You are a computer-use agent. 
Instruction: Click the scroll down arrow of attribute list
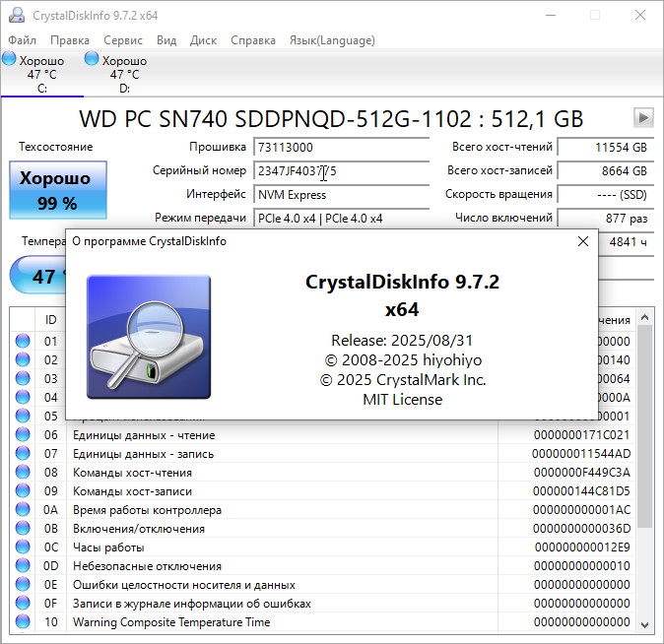(x=644, y=624)
